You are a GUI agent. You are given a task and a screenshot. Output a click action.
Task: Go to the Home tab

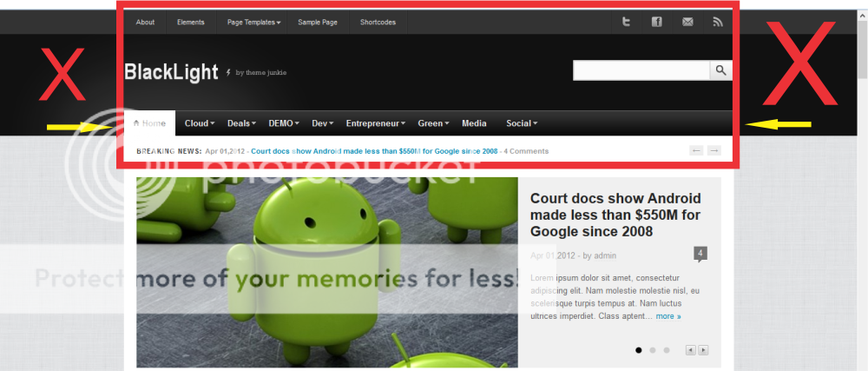coord(149,123)
